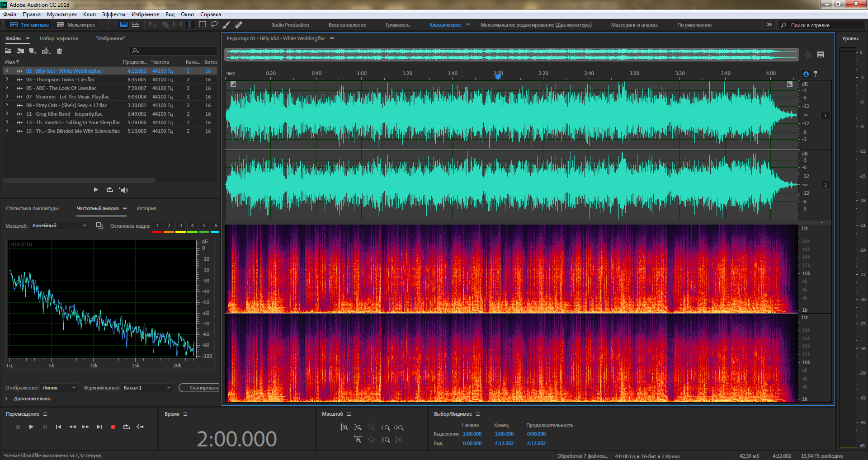868x460 pixels.
Task: Click the Сканировать button
Action: [x=199, y=388]
